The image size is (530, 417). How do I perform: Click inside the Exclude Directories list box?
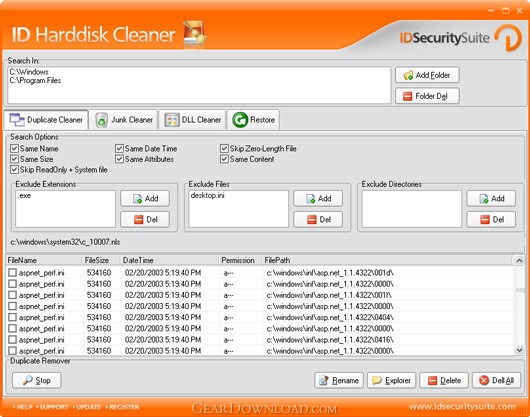pos(412,209)
